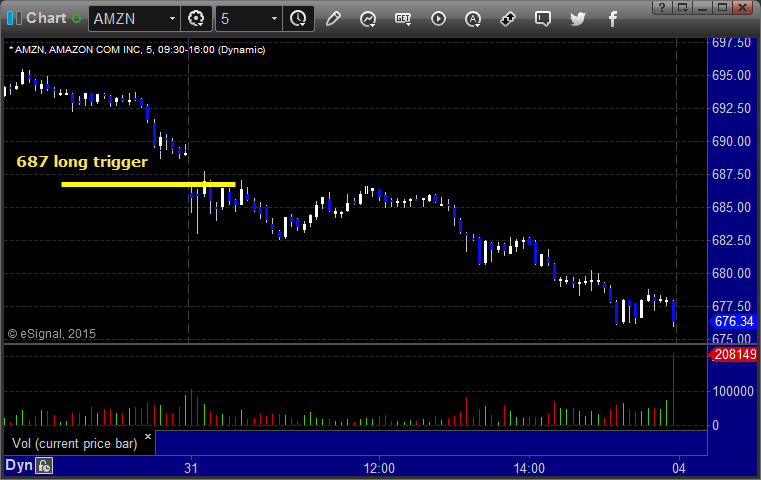
Task: Start bar replay play button
Action: (438, 19)
